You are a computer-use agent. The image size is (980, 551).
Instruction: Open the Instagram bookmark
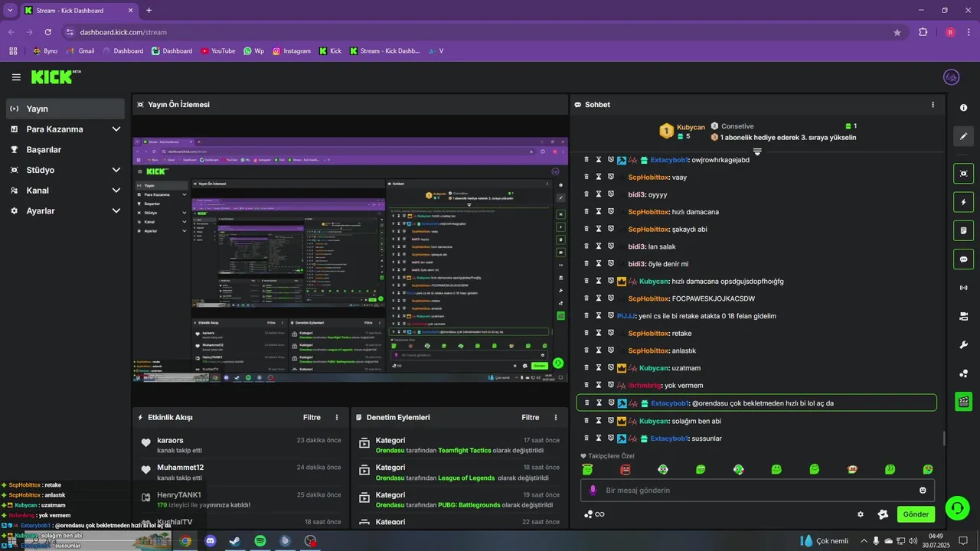click(x=292, y=51)
